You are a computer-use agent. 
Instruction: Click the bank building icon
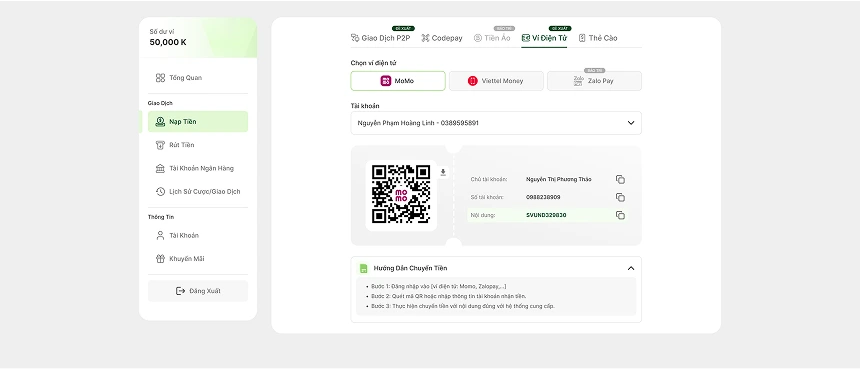click(x=160, y=168)
